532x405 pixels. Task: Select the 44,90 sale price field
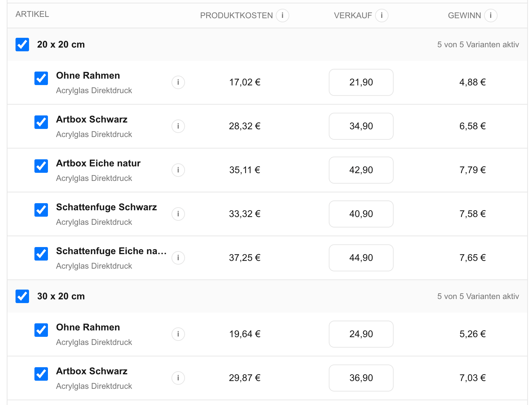(361, 258)
